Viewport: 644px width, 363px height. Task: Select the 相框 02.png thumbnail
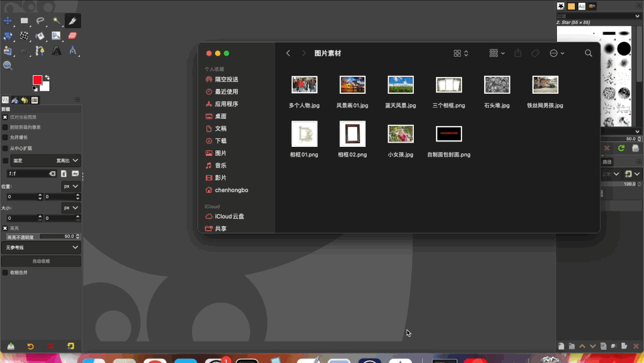(x=352, y=134)
